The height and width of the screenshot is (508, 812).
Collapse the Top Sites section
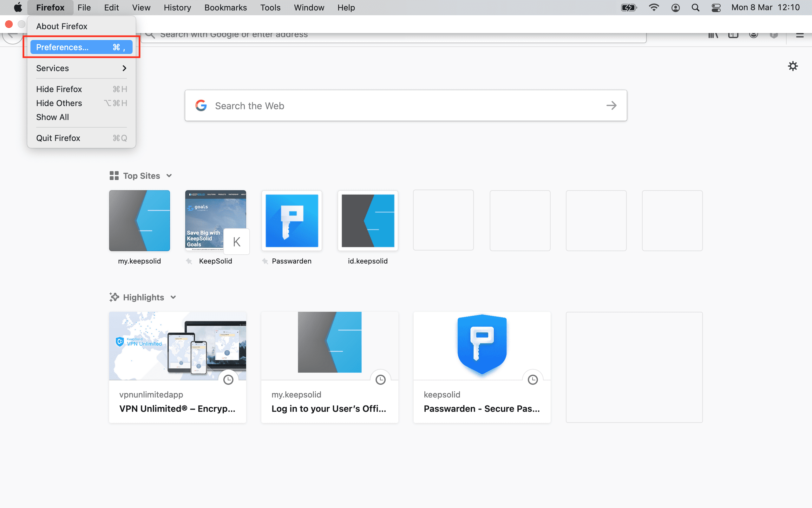coord(169,176)
